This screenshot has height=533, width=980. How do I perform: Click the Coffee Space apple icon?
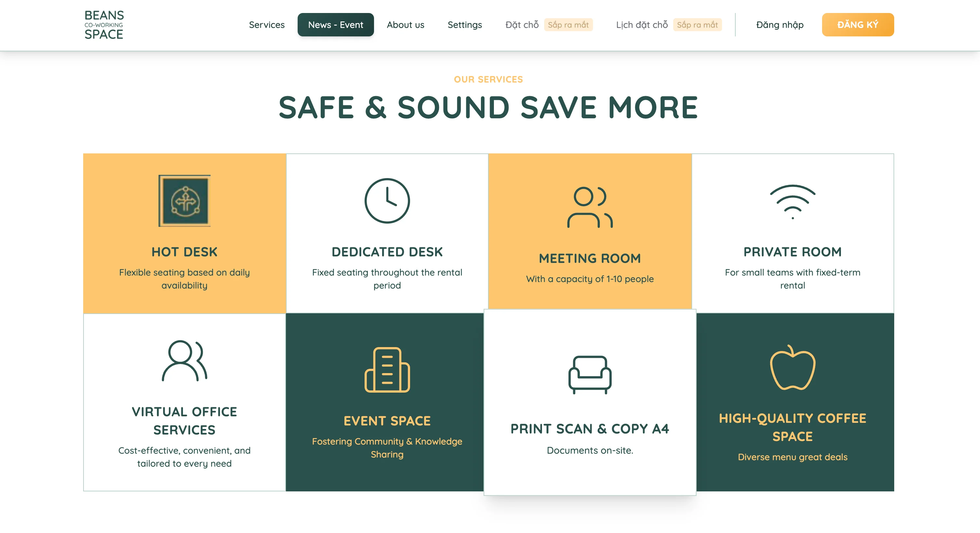pos(793,367)
